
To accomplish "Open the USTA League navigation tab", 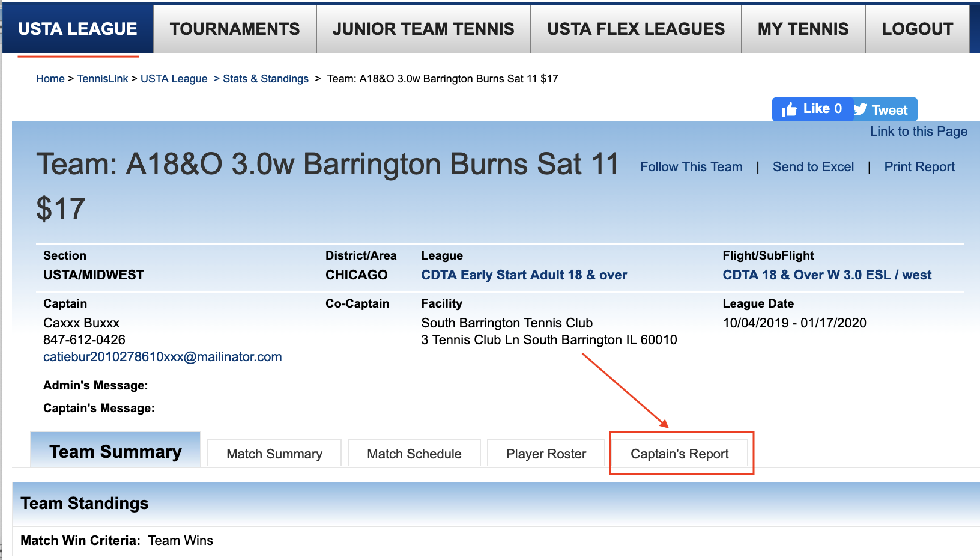I will (78, 29).
